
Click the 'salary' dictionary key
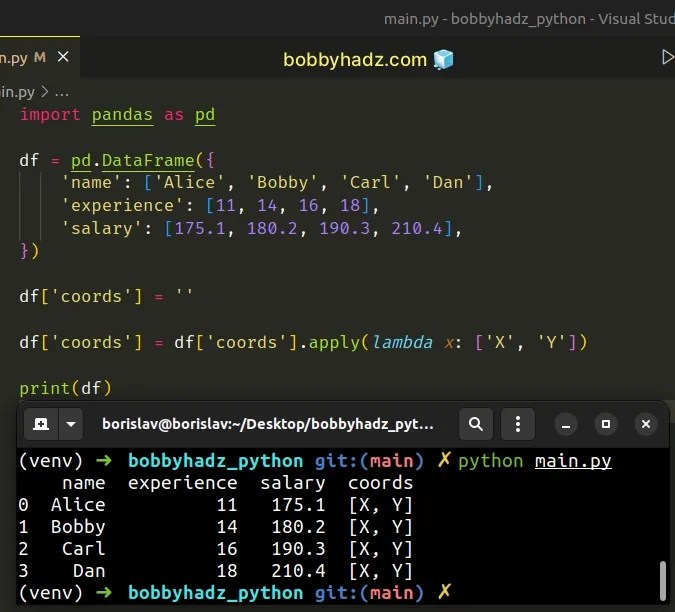click(x=102, y=228)
